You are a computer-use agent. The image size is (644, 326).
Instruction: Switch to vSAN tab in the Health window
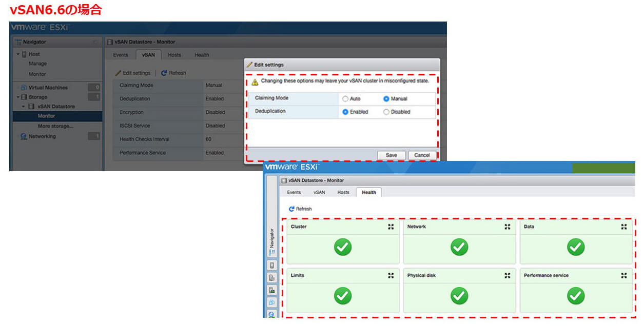coord(319,192)
